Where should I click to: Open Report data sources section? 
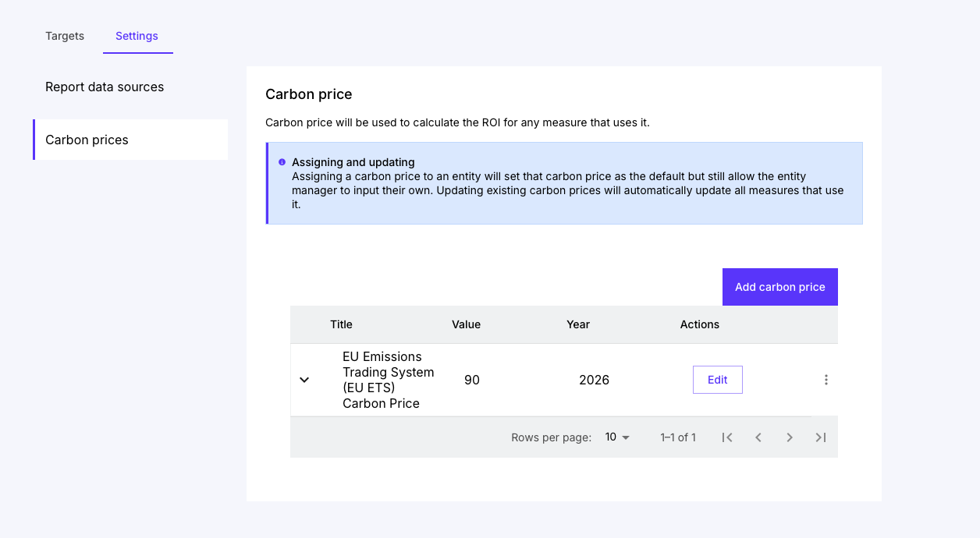(105, 87)
